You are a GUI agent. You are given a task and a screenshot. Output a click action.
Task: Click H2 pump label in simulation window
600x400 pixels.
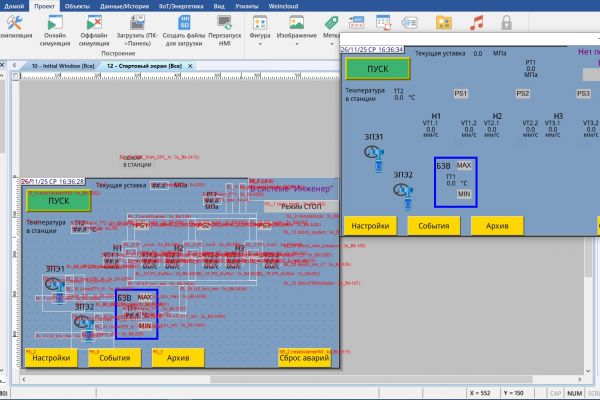coord(497,116)
